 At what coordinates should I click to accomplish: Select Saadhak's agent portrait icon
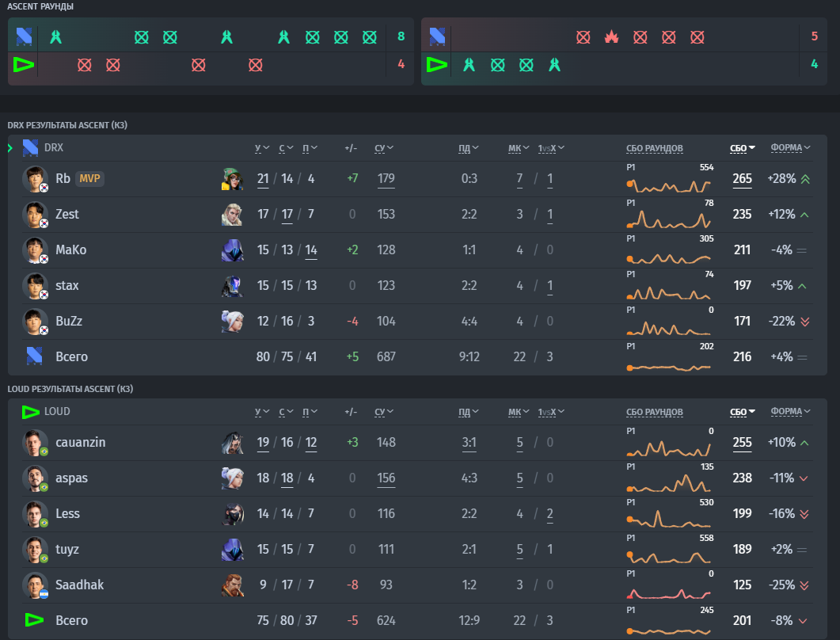tap(233, 585)
